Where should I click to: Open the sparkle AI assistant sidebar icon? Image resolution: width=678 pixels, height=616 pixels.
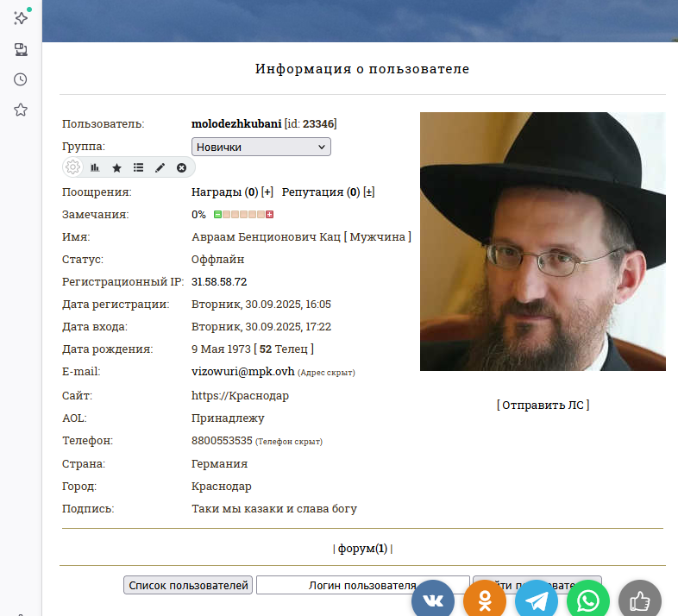click(x=21, y=18)
